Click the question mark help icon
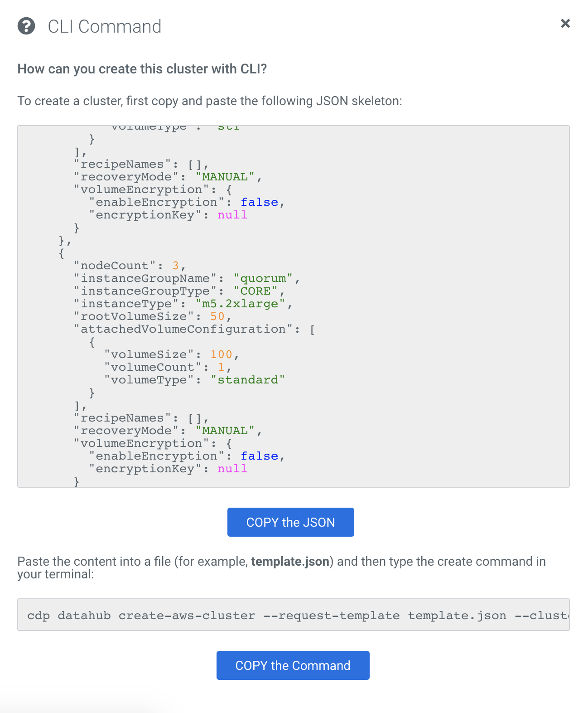 (x=26, y=26)
